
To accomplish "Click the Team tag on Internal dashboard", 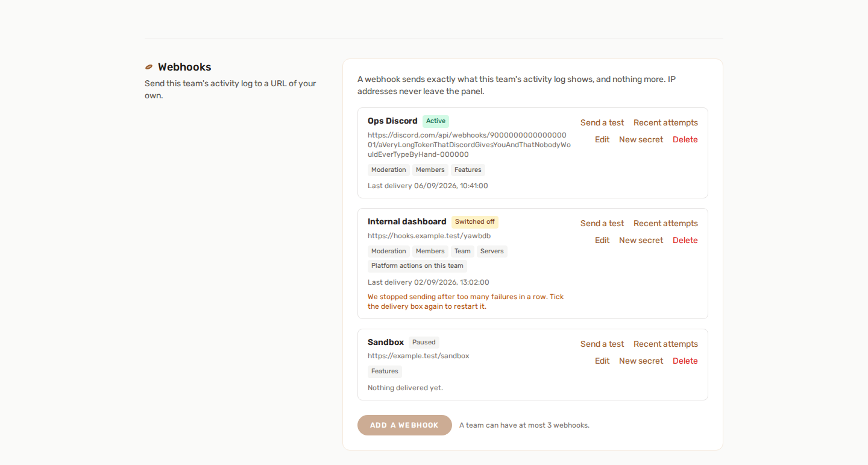I will pyautogui.click(x=463, y=251).
